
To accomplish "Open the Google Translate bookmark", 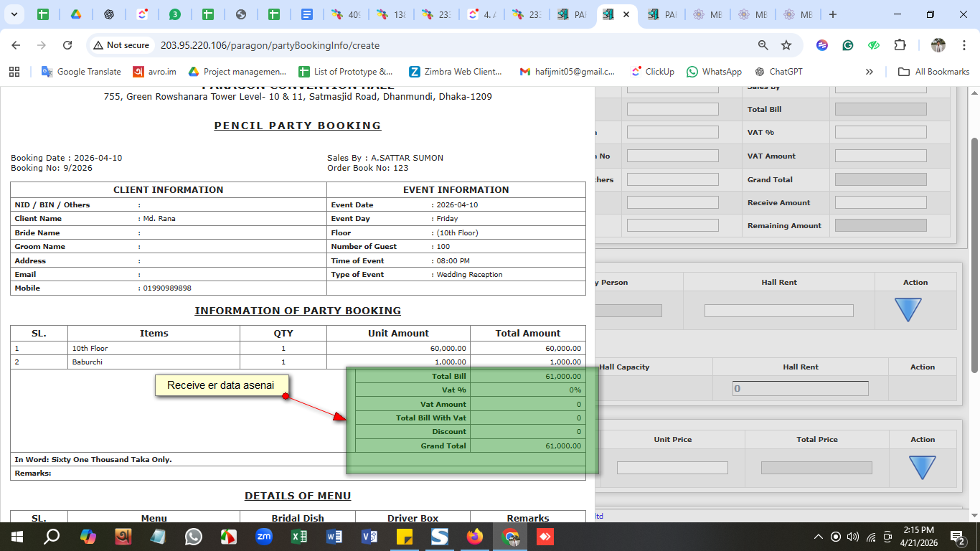I will (x=81, y=72).
